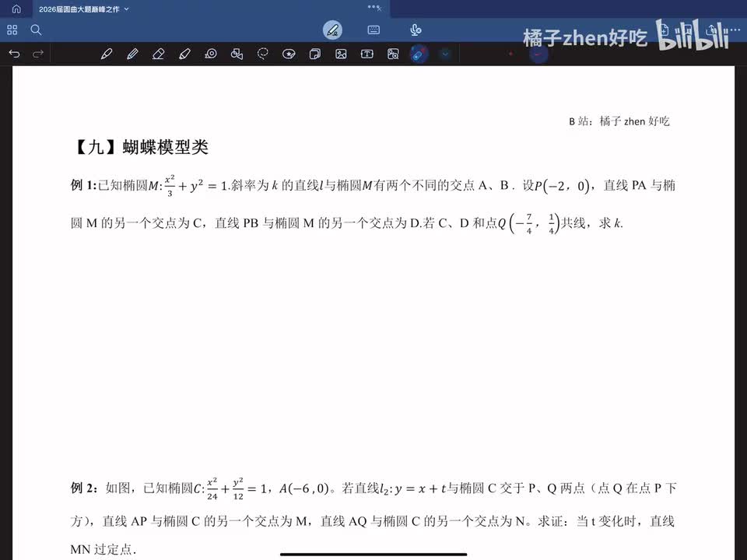Click the header text B 站：橘子 zhen 好吃

coord(619,121)
